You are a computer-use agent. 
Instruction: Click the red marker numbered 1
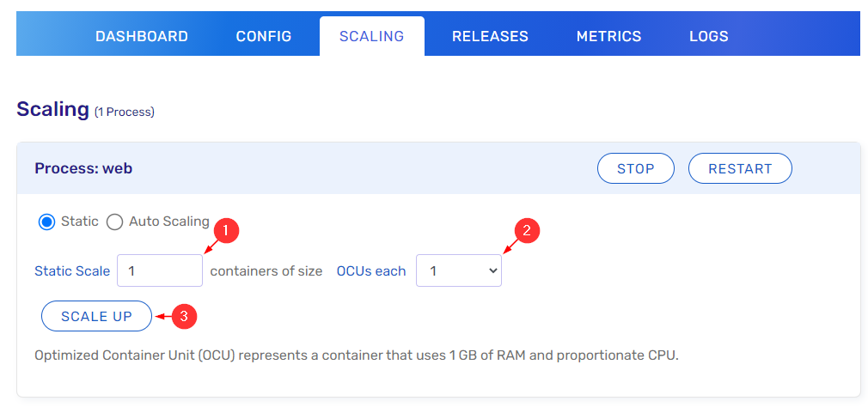[x=225, y=230]
